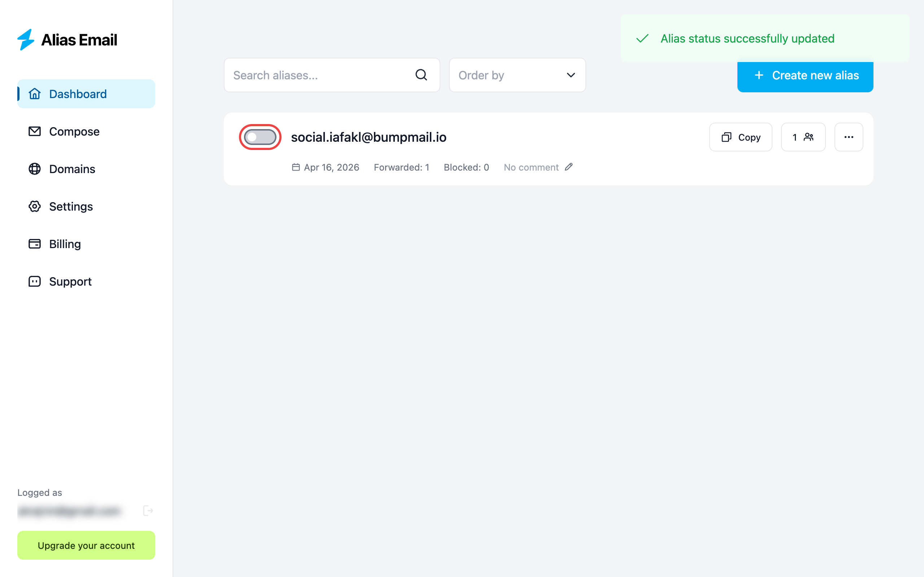Open Settings from the sidebar
This screenshot has width=924, height=577.
[71, 206]
